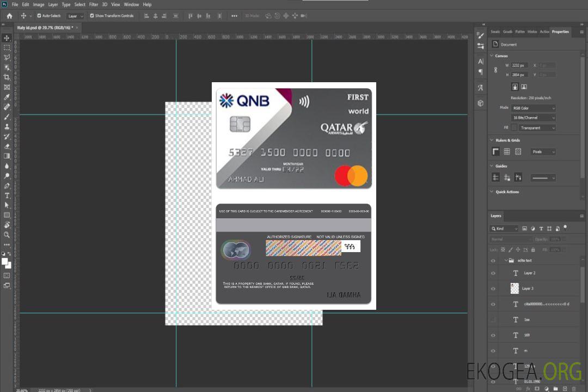Viewport: 588px width, 392px height.
Task: Toggle the rulers icon in Rulers & Grids
Action: (x=495, y=151)
